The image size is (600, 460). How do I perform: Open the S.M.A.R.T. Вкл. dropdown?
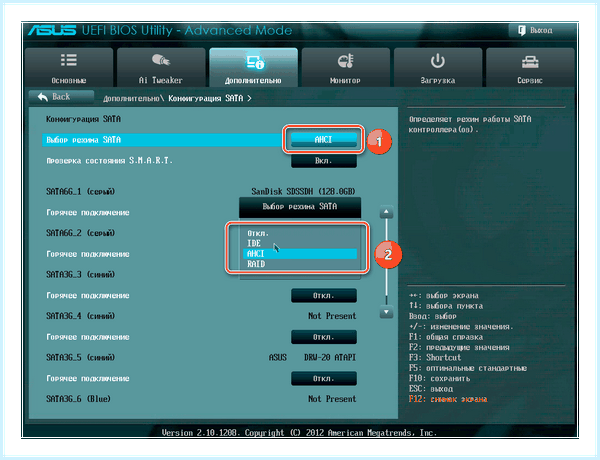[x=324, y=161]
